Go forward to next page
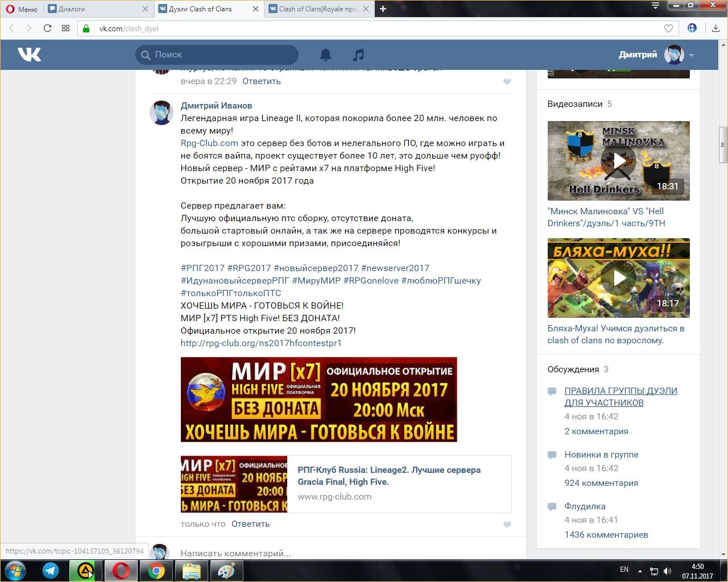This screenshot has height=582, width=728. (x=29, y=28)
